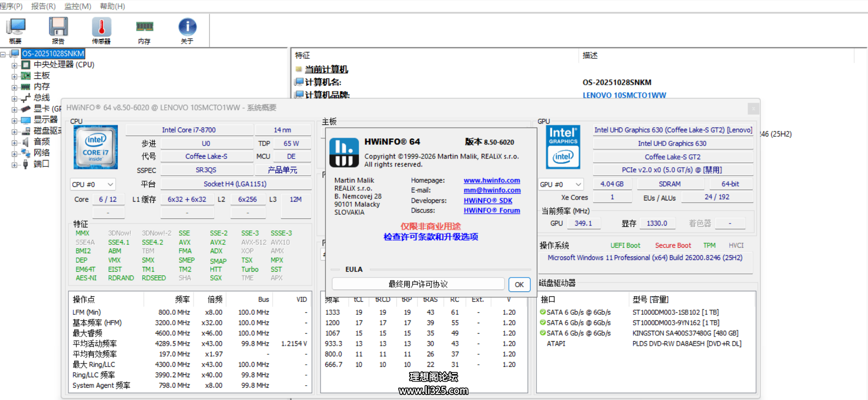Click the 计算机名 row icon
The width and height of the screenshot is (868, 400).
tap(299, 82)
